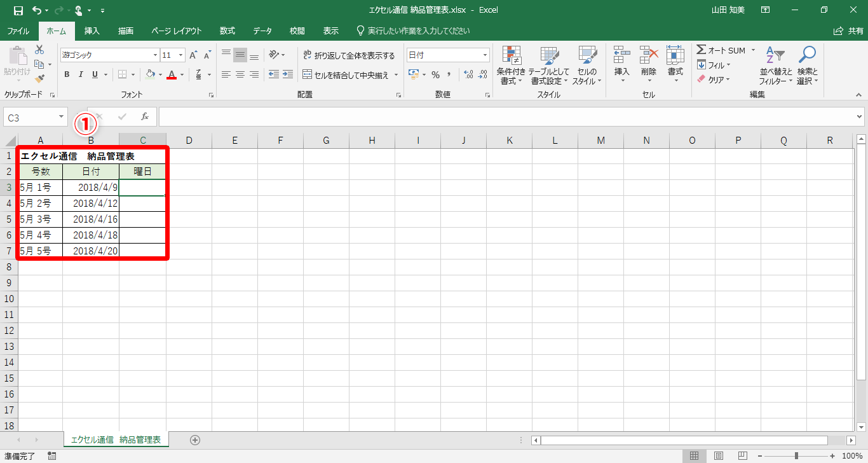Cut the selection with the scissors icon

39,50
